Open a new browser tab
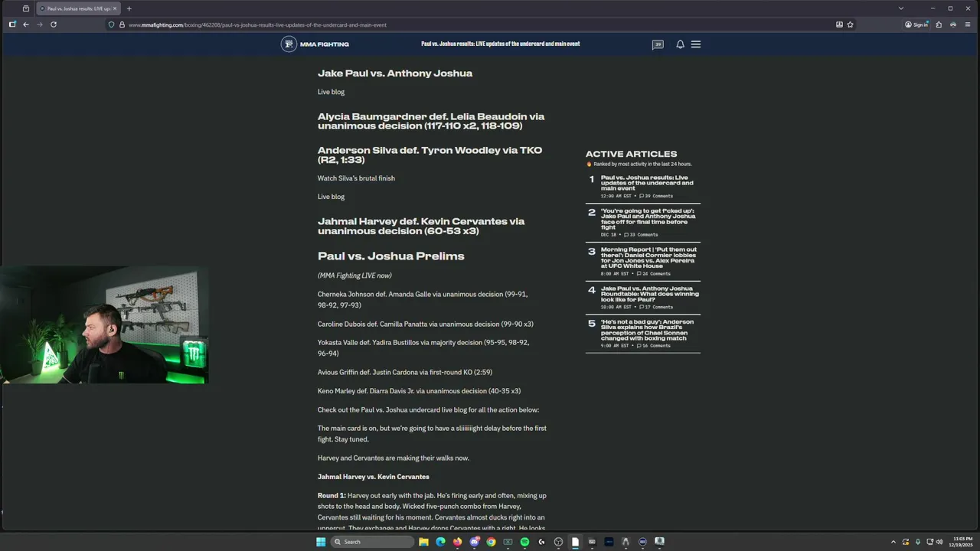 129,8
